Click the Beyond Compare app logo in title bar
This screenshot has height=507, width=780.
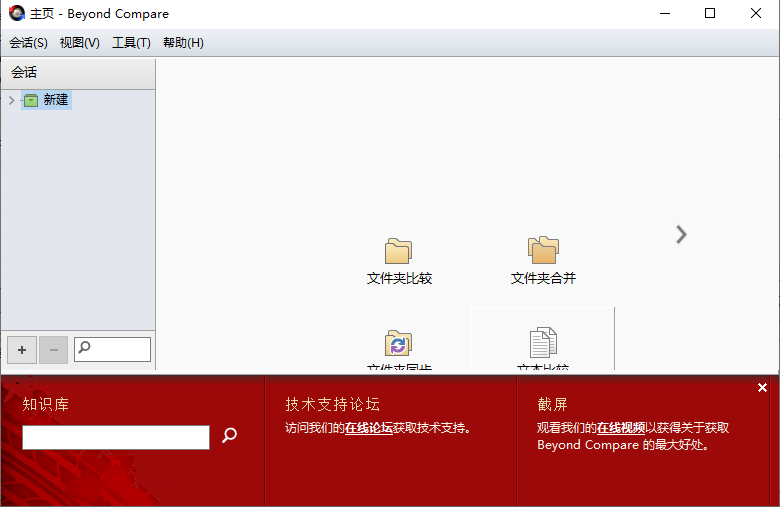point(16,13)
